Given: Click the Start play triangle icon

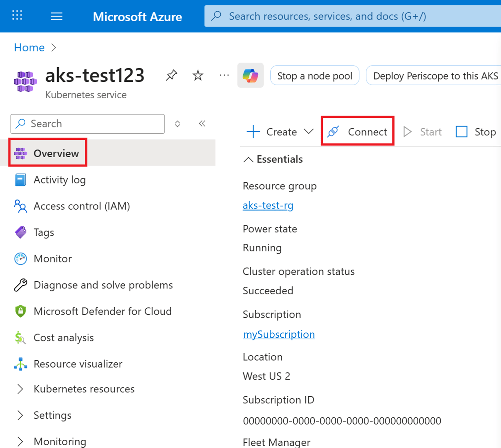Looking at the screenshot, I should point(407,132).
